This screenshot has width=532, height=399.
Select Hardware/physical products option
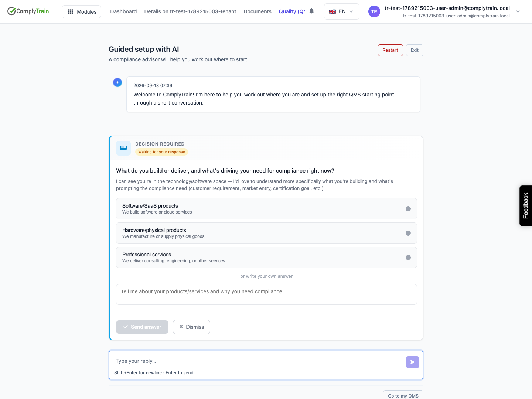(266, 233)
